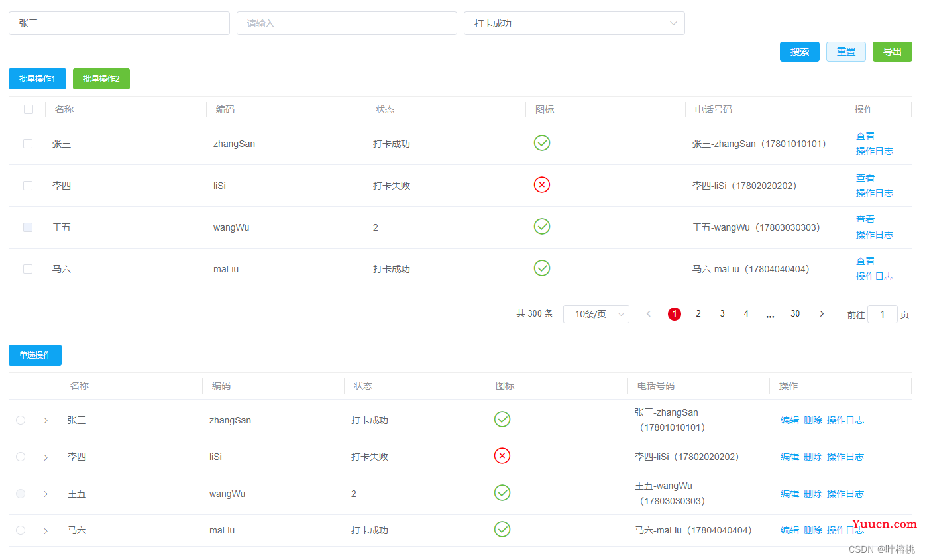Go to previous page with left arrow
This screenshot has width=925, height=560.
(x=649, y=314)
